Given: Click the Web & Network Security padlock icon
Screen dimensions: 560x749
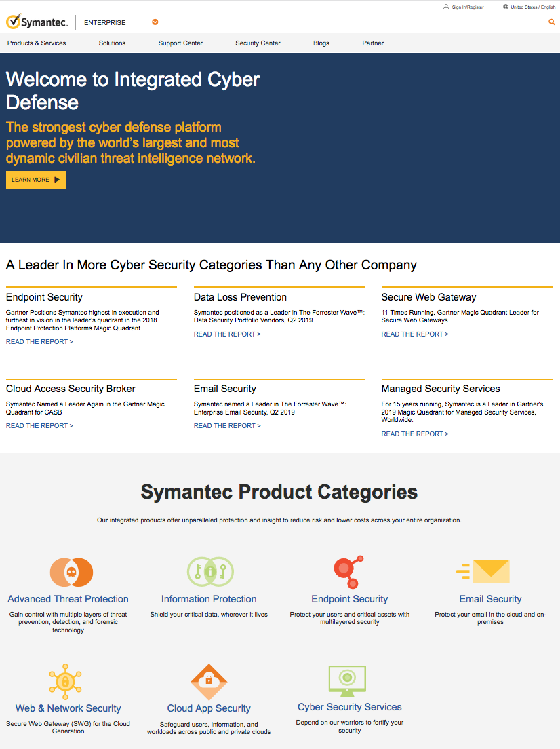Looking at the screenshot, I should [65, 680].
